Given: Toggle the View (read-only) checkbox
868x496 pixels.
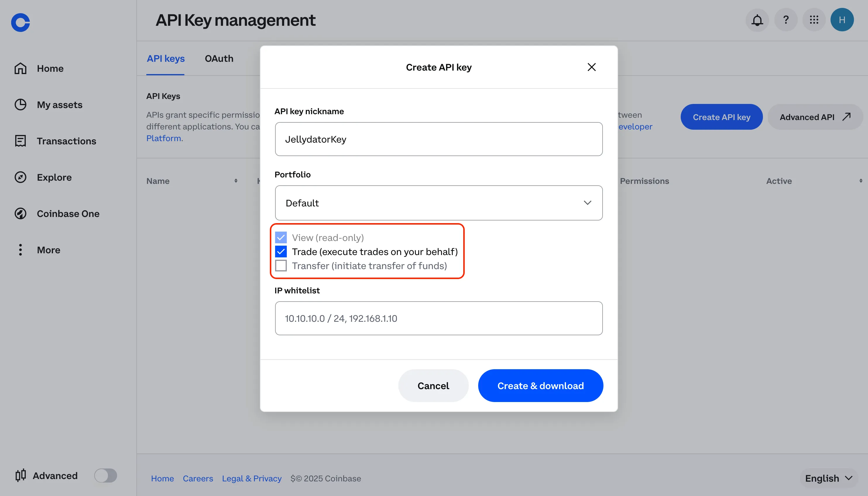Looking at the screenshot, I should tap(281, 237).
